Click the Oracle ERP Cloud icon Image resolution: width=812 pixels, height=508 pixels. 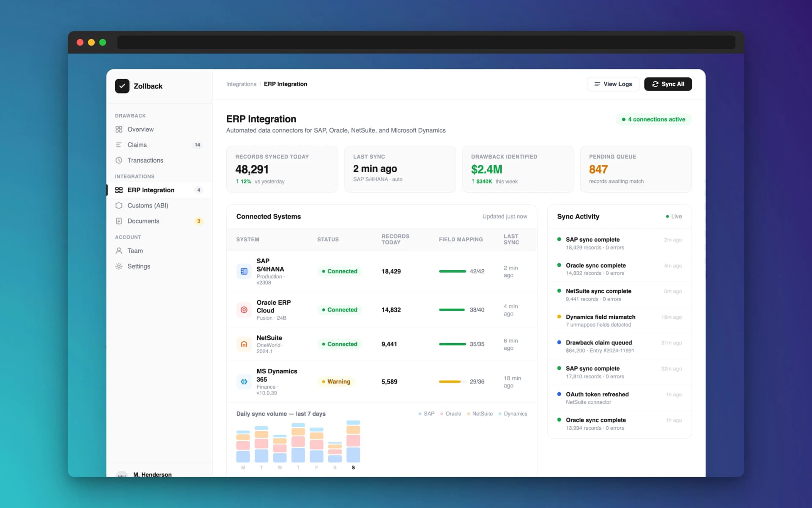click(x=244, y=310)
